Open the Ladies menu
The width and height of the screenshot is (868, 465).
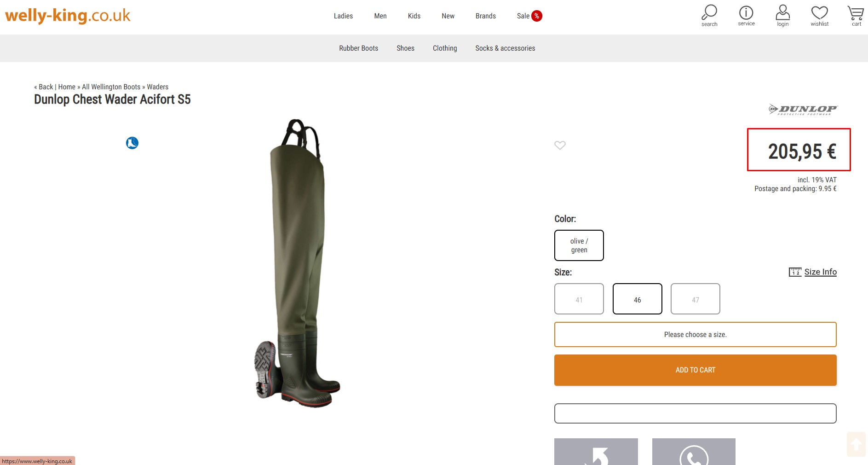click(x=343, y=16)
